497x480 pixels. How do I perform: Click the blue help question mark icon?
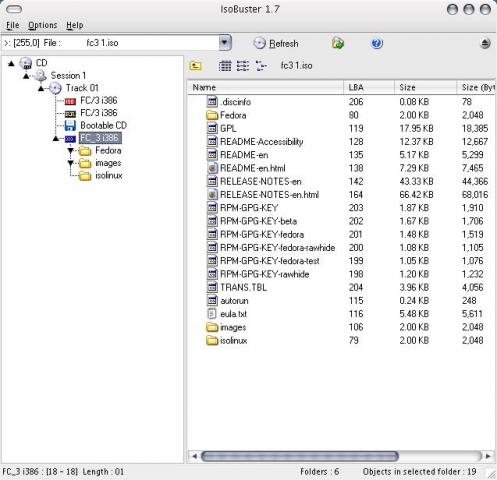[377, 43]
